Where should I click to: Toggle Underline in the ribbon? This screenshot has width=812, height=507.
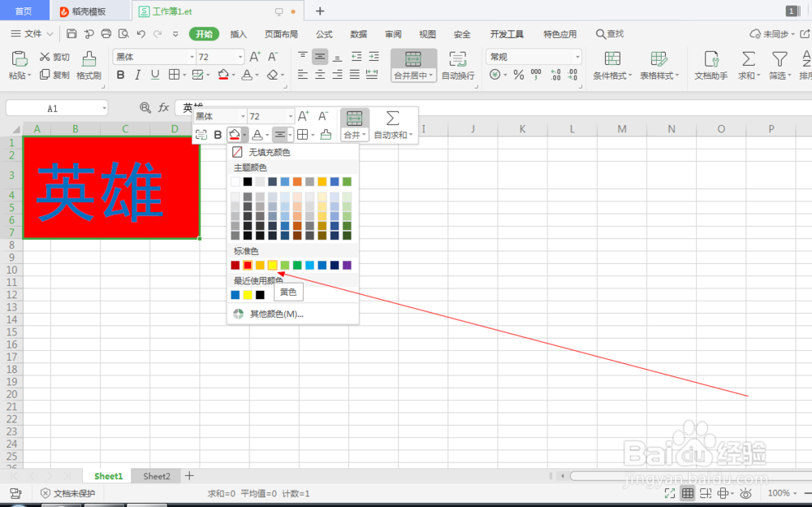pos(155,75)
